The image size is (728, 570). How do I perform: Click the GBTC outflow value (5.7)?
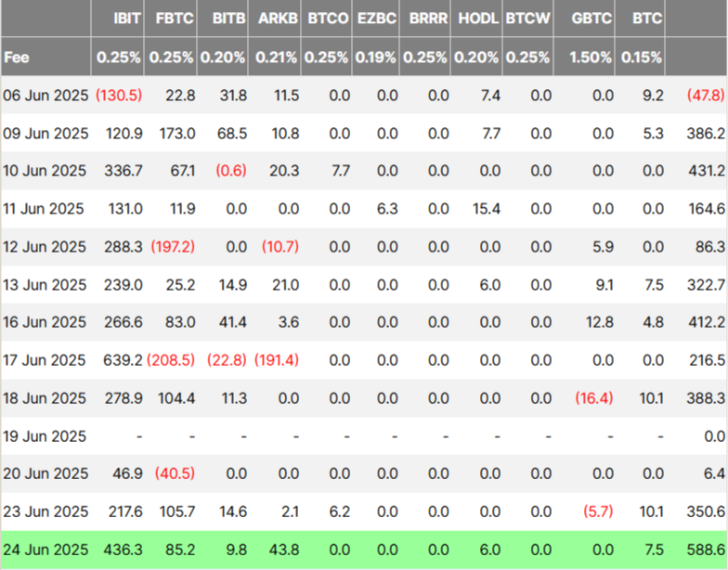click(598, 512)
